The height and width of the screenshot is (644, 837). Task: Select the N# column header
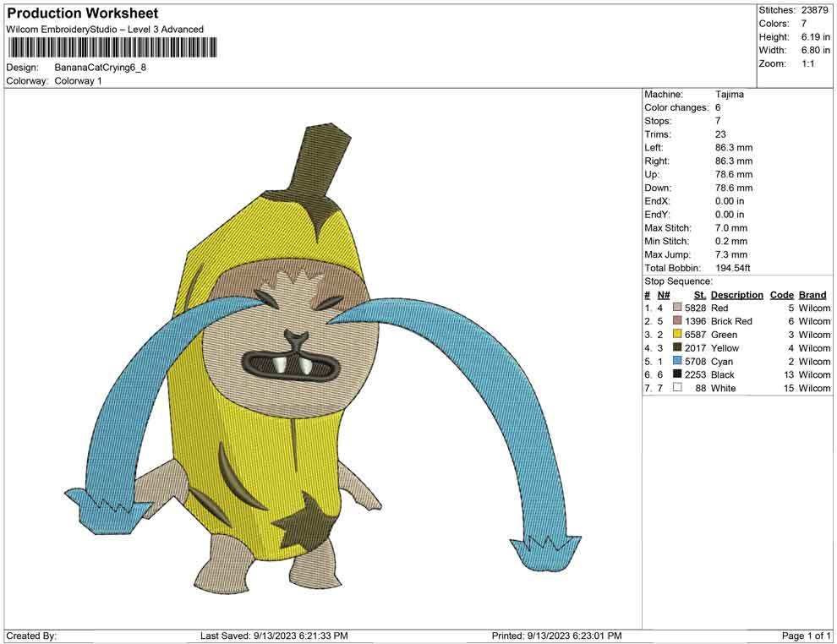[x=664, y=294]
